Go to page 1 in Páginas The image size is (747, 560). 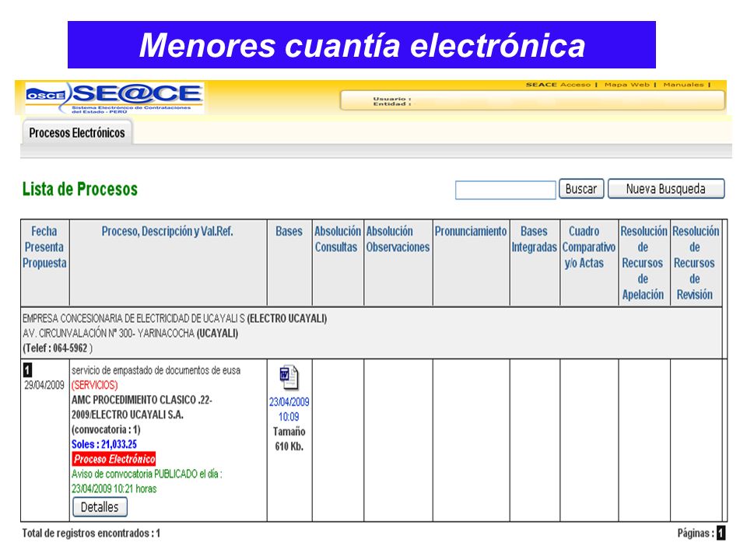(721, 533)
